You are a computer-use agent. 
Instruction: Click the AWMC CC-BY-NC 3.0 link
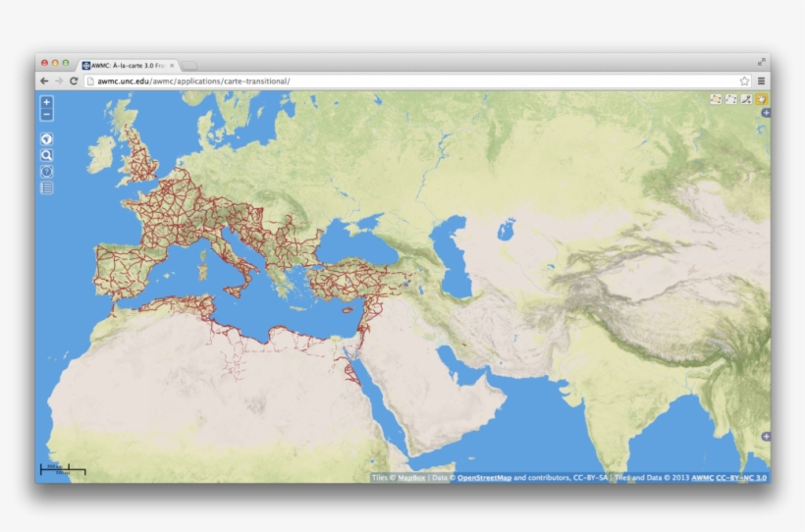coord(729,478)
